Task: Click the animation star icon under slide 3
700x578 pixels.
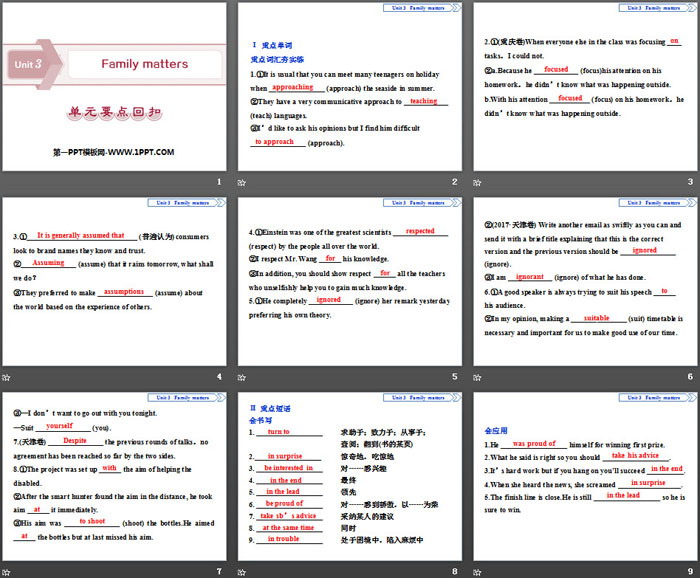Action: [x=476, y=184]
